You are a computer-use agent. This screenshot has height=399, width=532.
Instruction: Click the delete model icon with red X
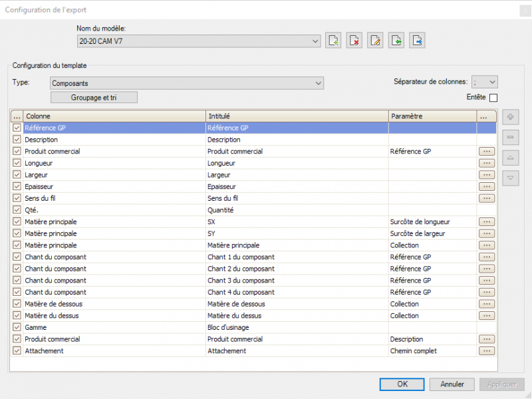354,41
